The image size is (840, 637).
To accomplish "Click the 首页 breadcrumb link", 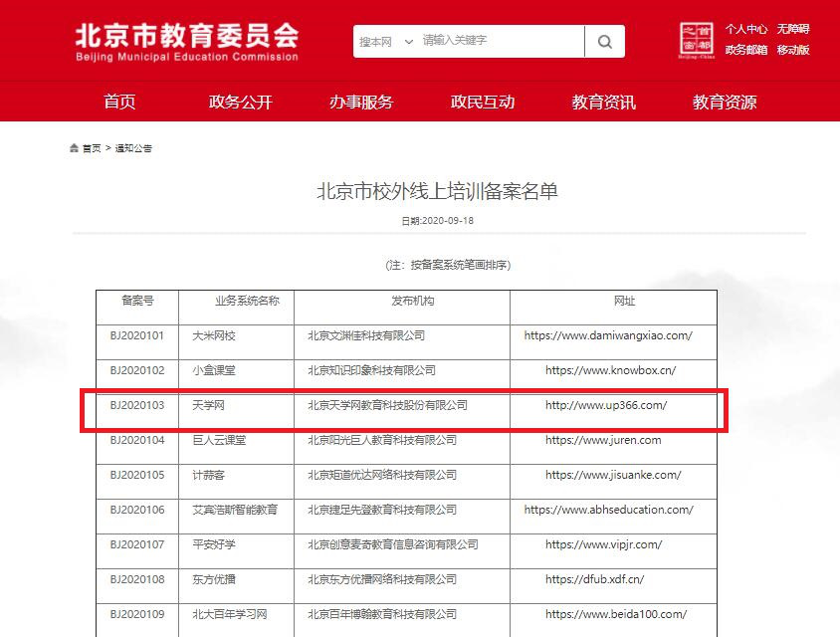I will coord(92,148).
